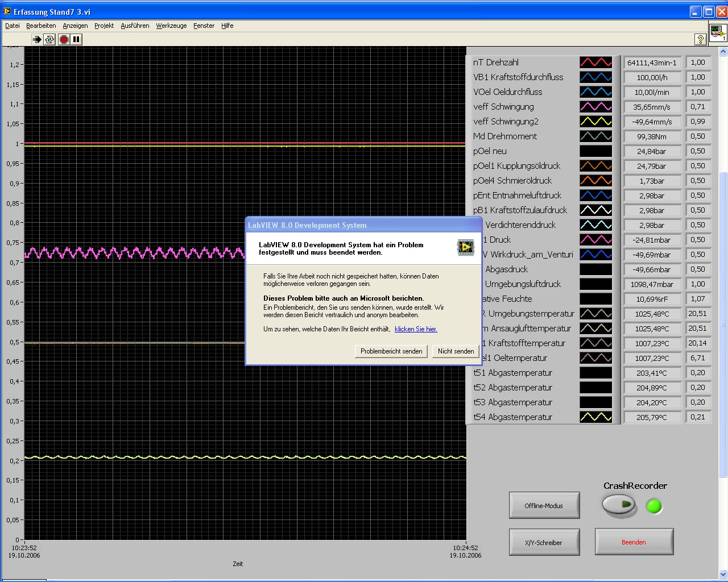Click the Oeltemperatur plot swatch
Viewport: 728px width, 582px height.
pos(596,358)
